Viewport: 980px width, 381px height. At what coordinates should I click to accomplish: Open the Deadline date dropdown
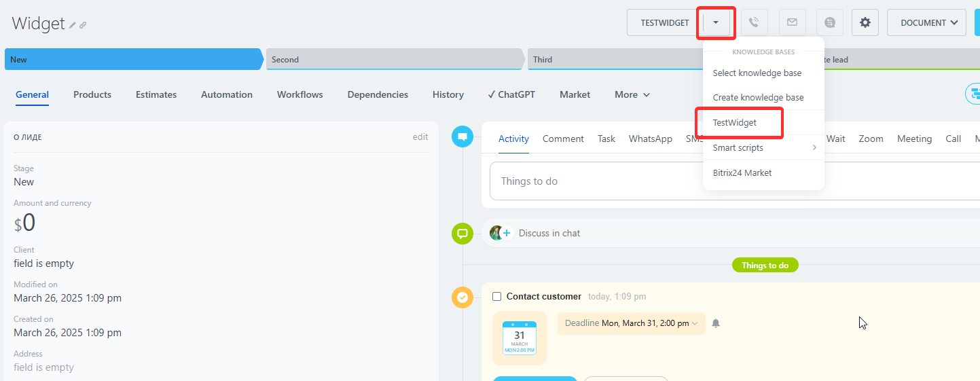(x=632, y=323)
